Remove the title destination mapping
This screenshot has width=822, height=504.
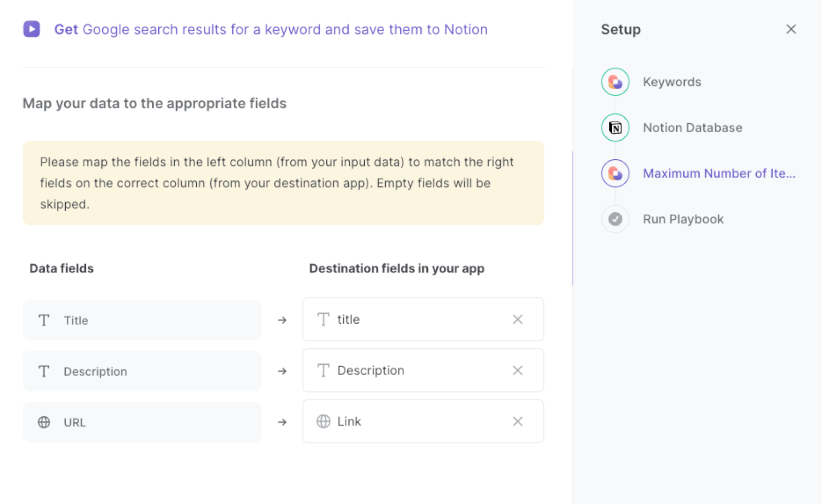tap(517, 319)
